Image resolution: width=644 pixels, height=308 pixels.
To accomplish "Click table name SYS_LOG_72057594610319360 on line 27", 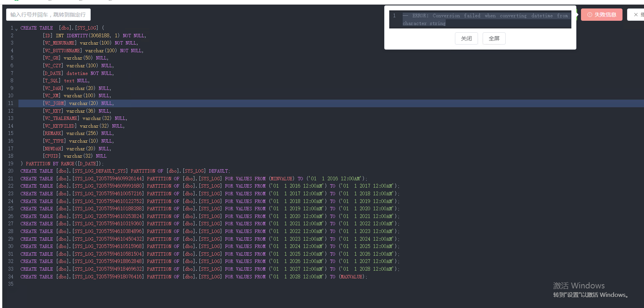I will point(108,224).
